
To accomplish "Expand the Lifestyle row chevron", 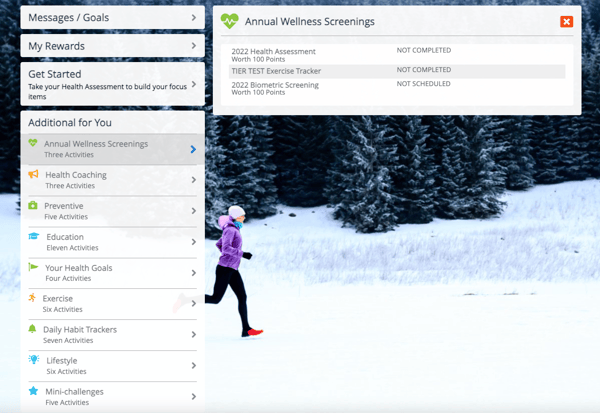I will click(194, 366).
